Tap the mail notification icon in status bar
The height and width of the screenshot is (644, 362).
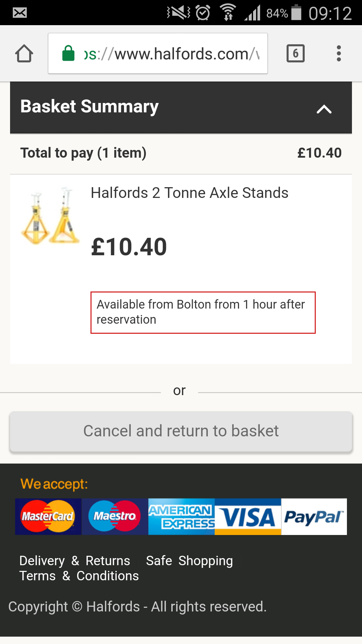coord(20,13)
